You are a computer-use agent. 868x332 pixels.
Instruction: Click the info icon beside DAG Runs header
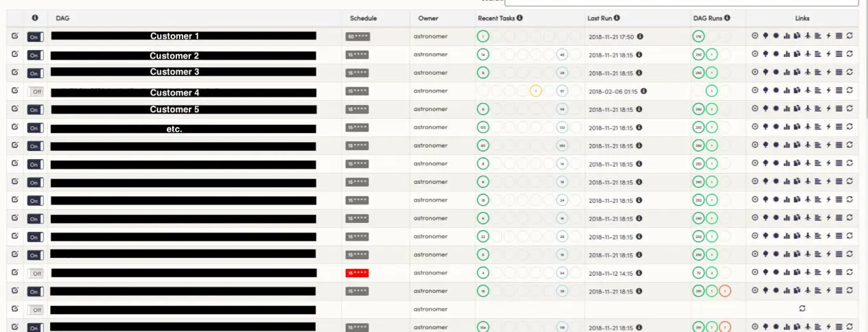coord(727,18)
